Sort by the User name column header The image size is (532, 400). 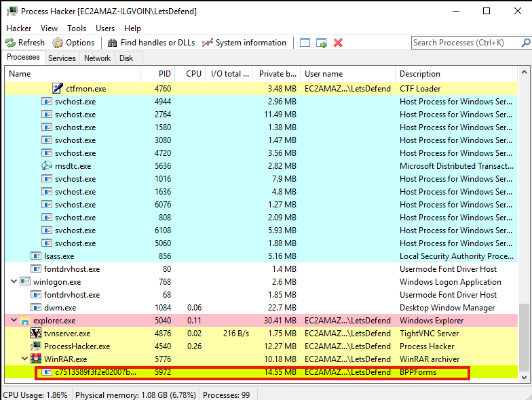pos(347,74)
